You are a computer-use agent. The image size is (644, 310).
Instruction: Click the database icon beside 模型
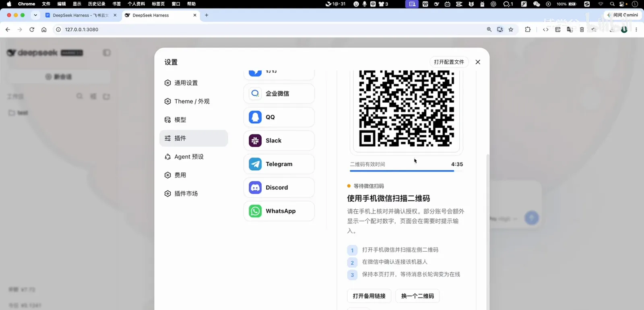pos(167,120)
